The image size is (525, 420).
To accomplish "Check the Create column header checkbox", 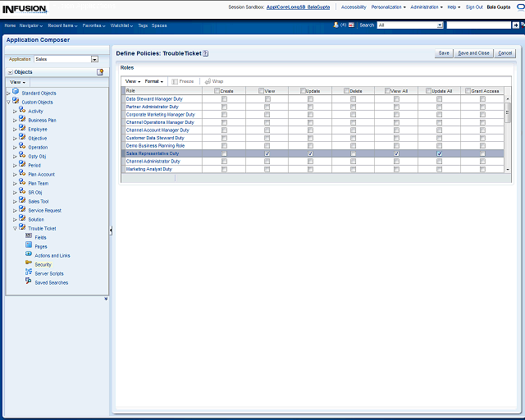I will click(x=217, y=91).
